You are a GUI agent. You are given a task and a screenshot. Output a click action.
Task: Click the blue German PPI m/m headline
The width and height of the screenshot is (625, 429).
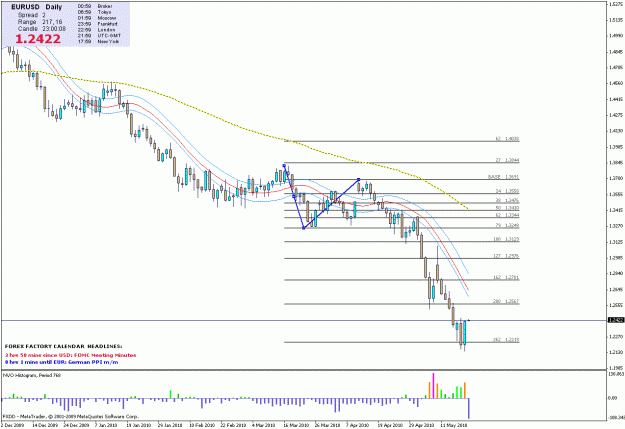pos(61,362)
